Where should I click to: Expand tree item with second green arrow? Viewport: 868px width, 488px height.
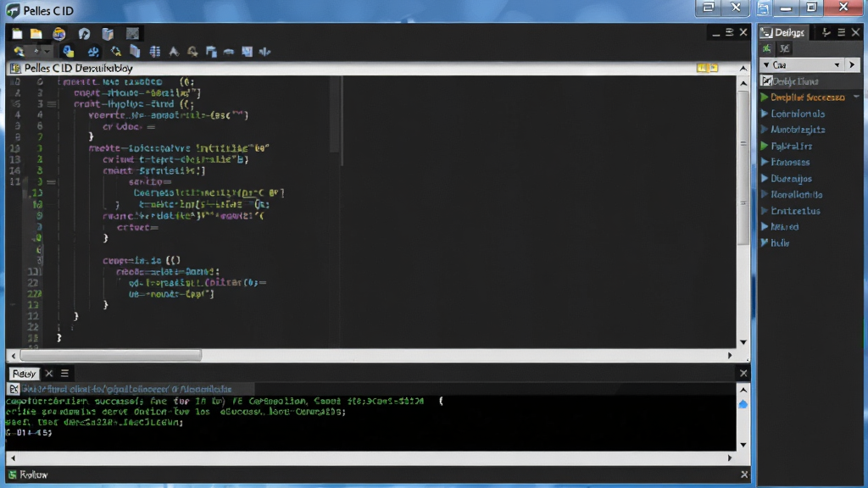(765, 146)
